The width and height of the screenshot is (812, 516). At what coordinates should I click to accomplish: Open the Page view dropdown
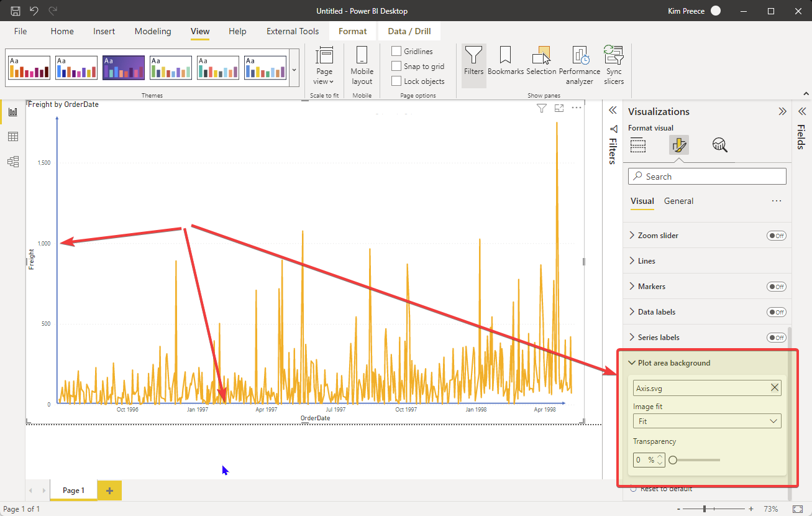point(324,65)
